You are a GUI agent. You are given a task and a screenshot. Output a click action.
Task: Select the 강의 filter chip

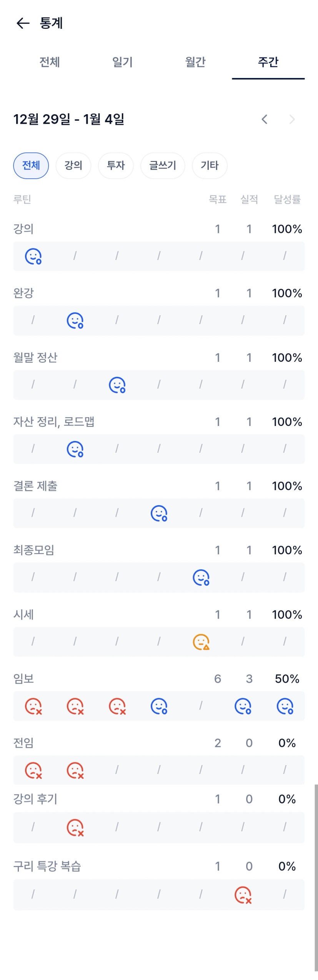73,166
